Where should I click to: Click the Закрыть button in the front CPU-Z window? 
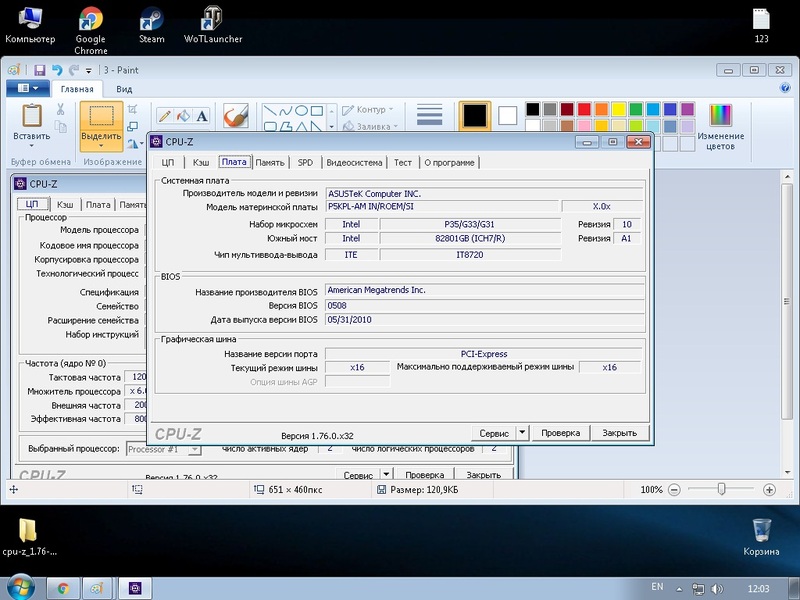619,433
